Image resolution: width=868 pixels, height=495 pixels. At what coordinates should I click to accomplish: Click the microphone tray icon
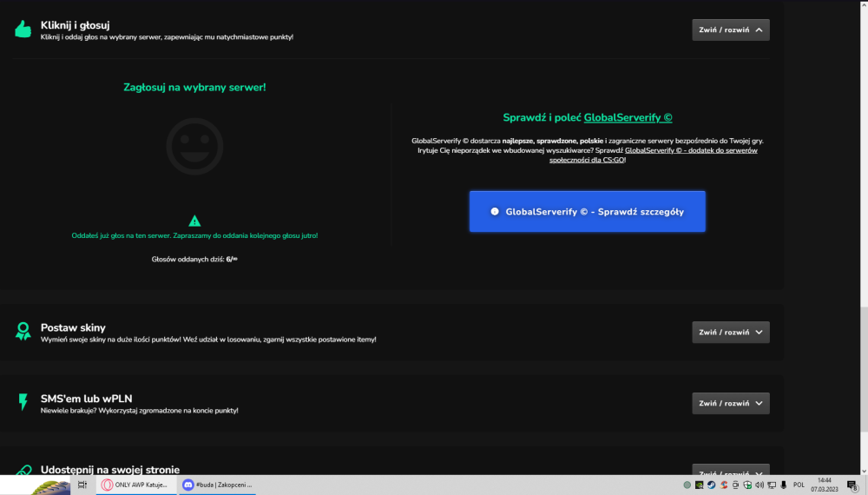pos(783,485)
